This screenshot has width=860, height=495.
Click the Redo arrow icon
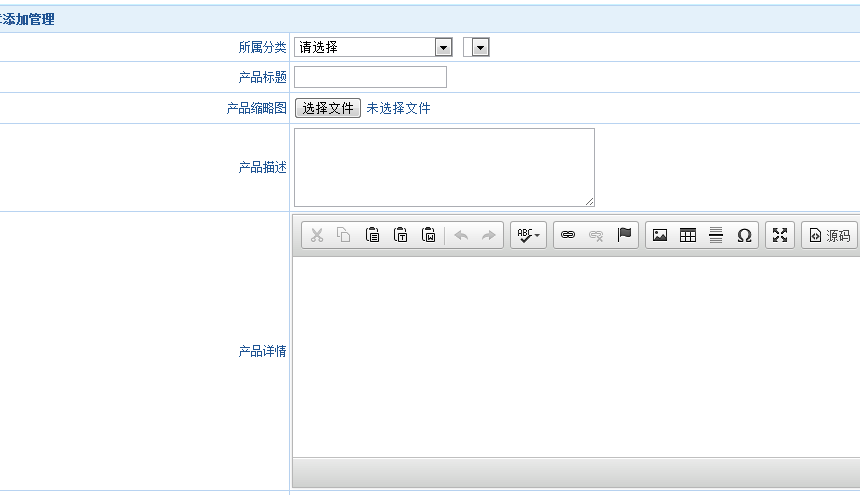(489, 235)
